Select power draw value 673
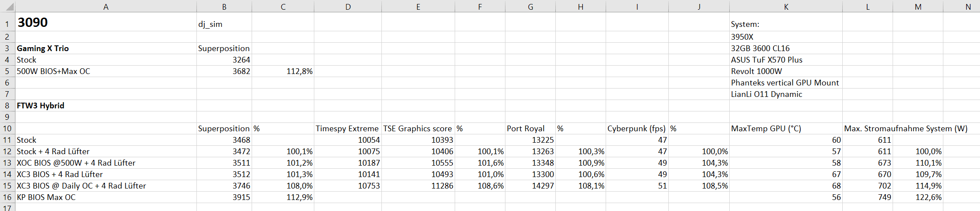This screenshot has height=211, width=980. click(867, 163)
